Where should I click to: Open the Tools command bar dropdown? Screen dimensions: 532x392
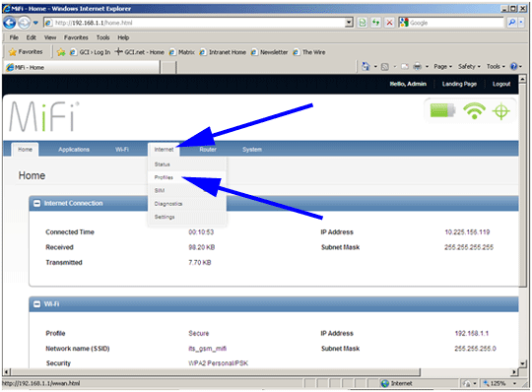coord(496,66)
